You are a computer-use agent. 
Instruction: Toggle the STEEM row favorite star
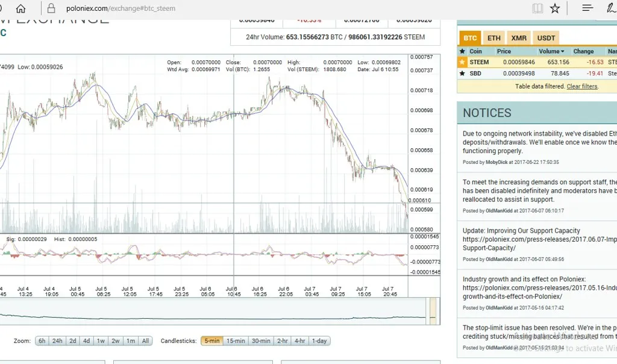(x=462, y=62)
